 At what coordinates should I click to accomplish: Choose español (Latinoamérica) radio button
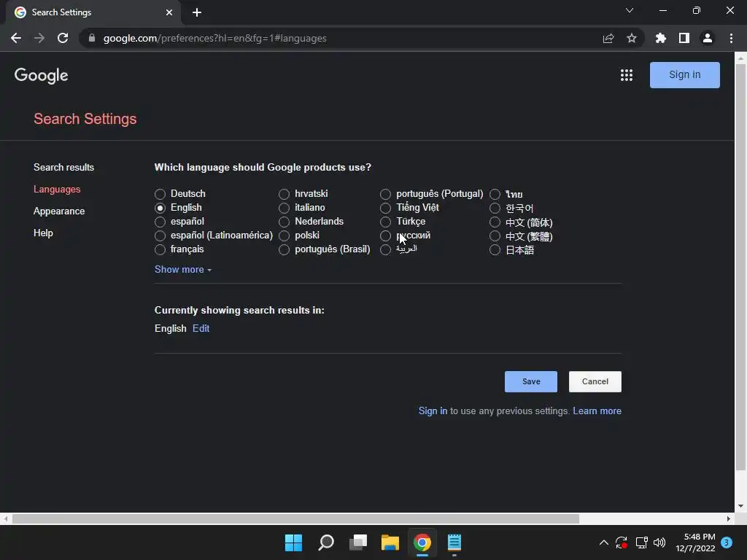(160, 236)
